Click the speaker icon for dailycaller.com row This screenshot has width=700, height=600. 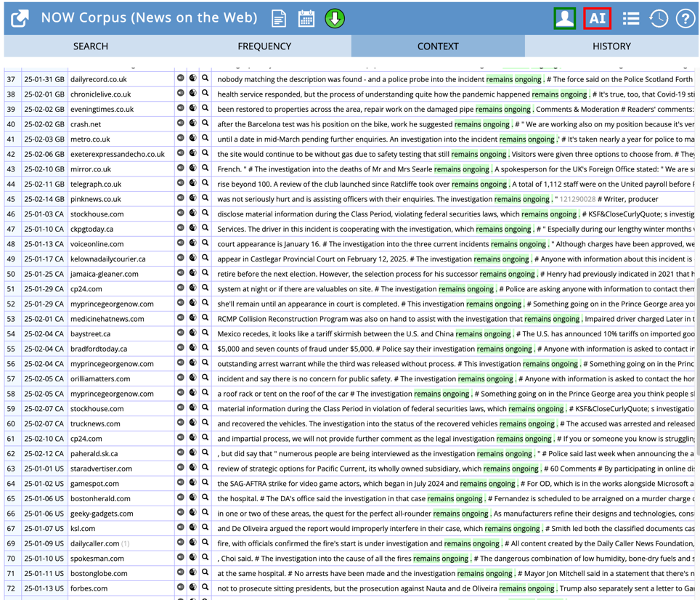pyautogui.click(x=180, y=542)
